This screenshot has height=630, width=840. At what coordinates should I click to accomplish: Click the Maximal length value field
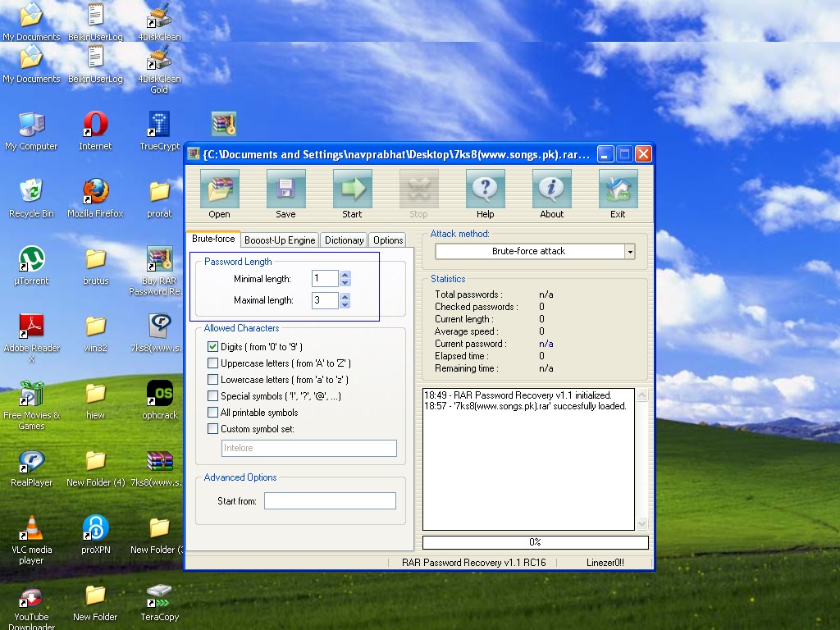point(325,300)
